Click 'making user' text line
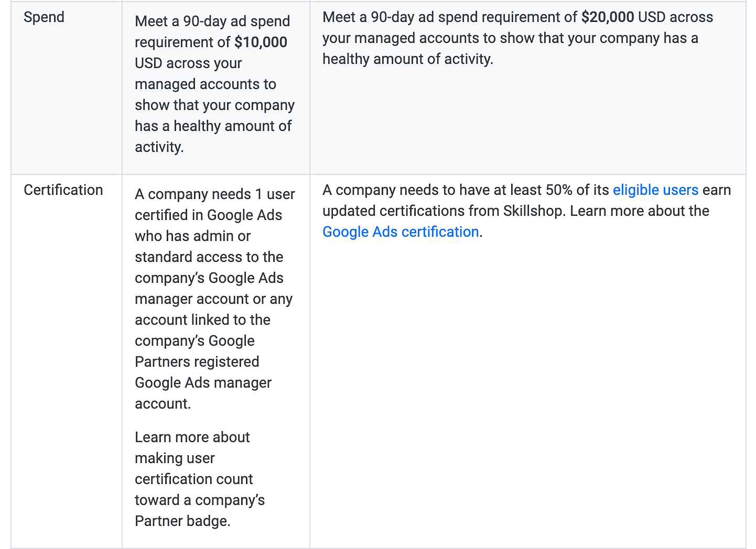 [175, 458]
